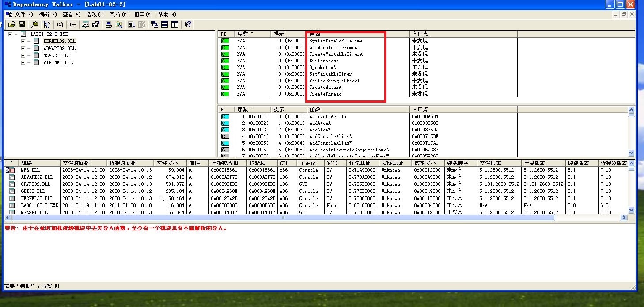Viewport: 644px width, 307px height.
Task: Select AddLocalAlternateComputerNameA export row
Action: coord(349,150)
